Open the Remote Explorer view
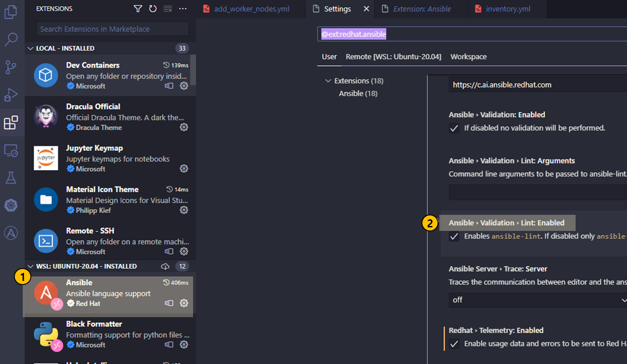This screenshot has height=364, width=627. pos(11,151)
